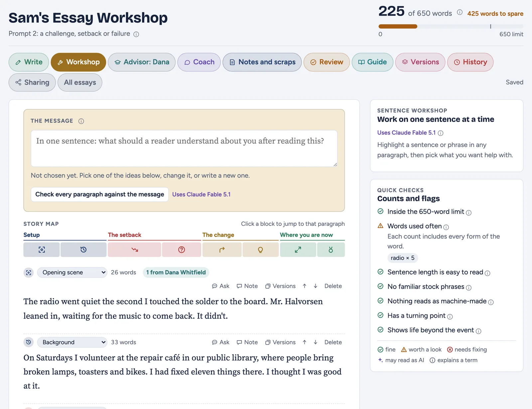Click the turn-arrow block under The change
The height and width of the screenshot is (409, 532).
pyautogui.click(x=222, y=250)
